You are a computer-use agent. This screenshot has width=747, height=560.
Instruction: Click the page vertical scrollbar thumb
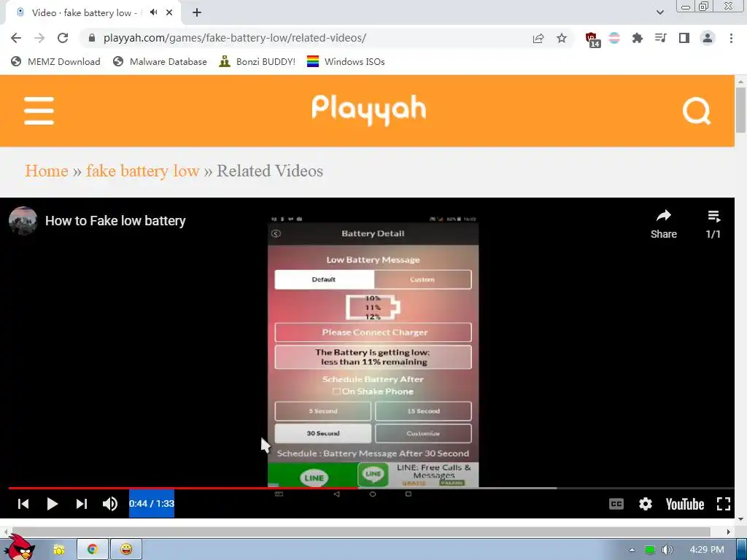tap(741, 111)
